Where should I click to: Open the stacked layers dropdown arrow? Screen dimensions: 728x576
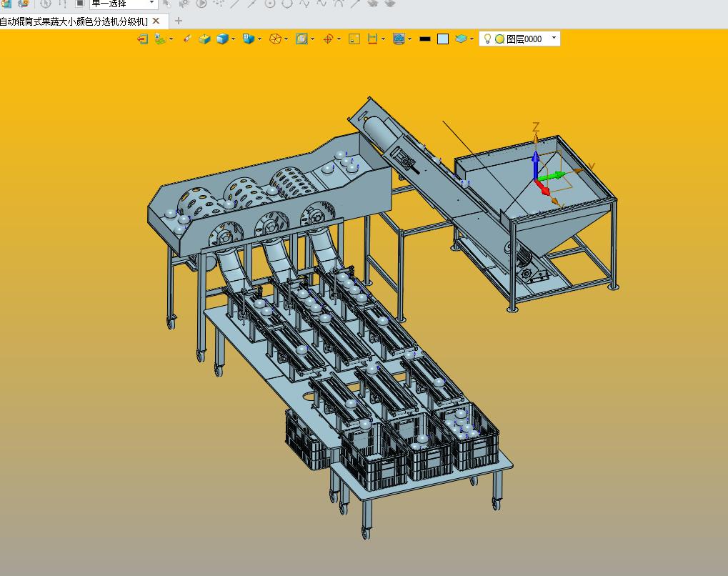coord(472,39)
